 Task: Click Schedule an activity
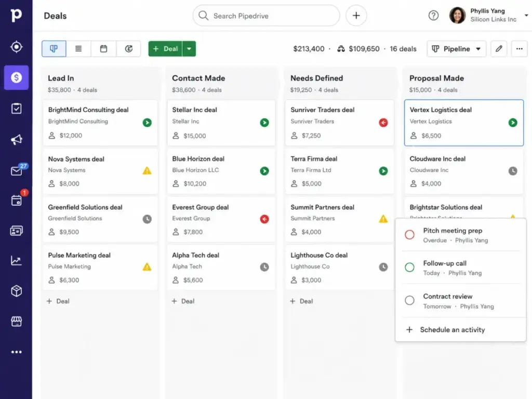point(445,330)
